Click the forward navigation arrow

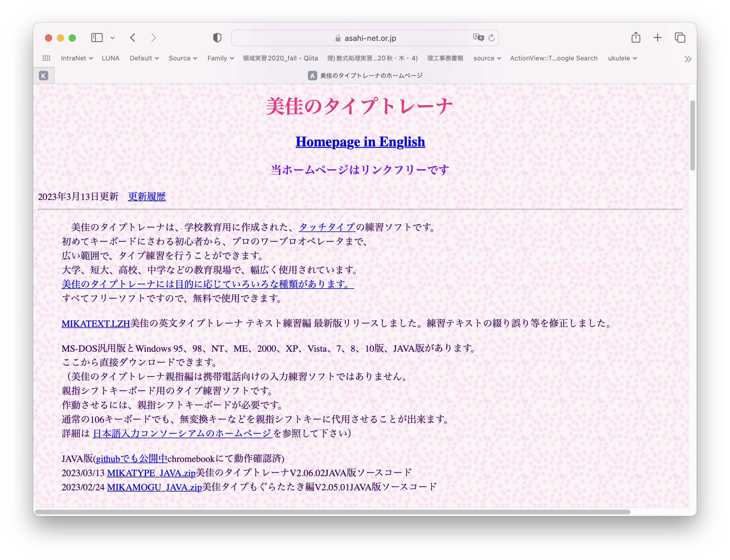(x=153, y=38)
